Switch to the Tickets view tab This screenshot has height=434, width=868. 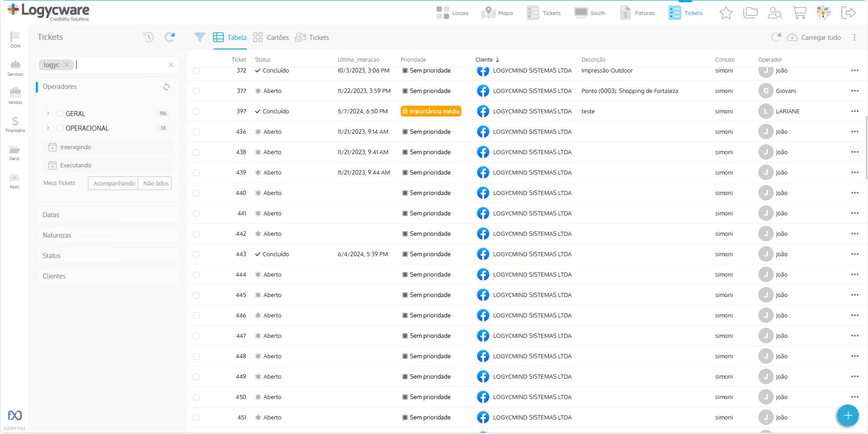(312, 38)
